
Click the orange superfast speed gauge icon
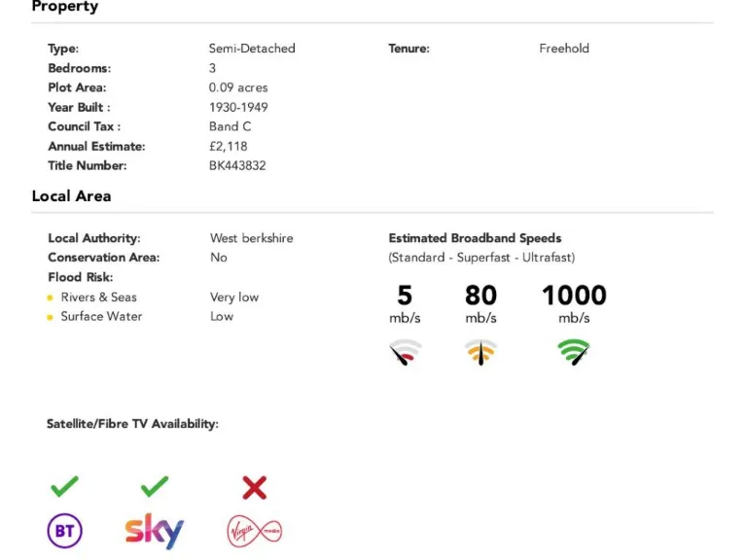click(480, 352)
